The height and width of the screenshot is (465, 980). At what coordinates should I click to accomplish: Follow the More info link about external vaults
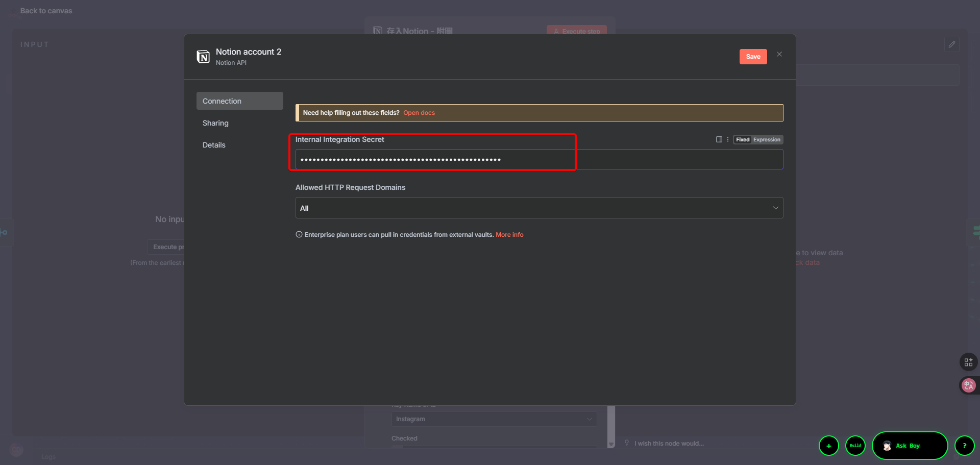[x=509, y=235]
